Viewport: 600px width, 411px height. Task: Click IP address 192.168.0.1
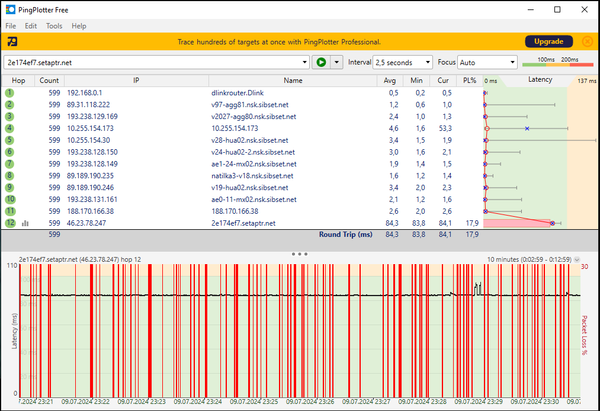tap(85, 93)
